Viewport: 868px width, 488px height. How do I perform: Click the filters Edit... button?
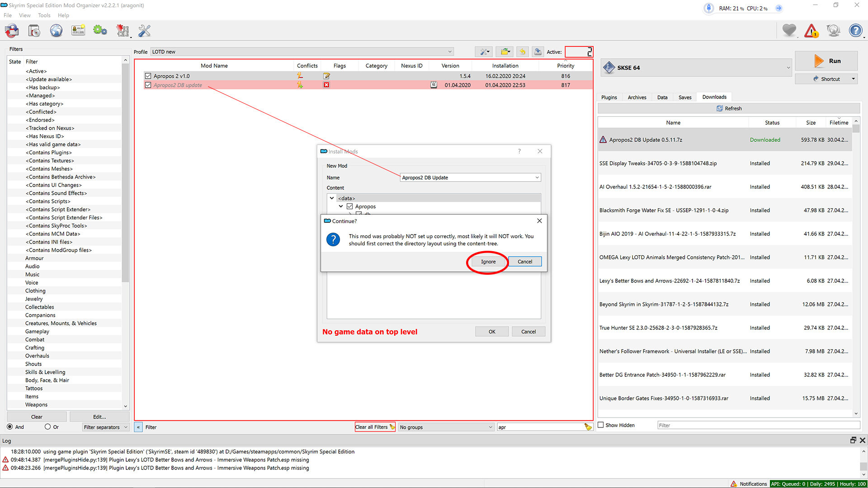[x=99, y=417]
